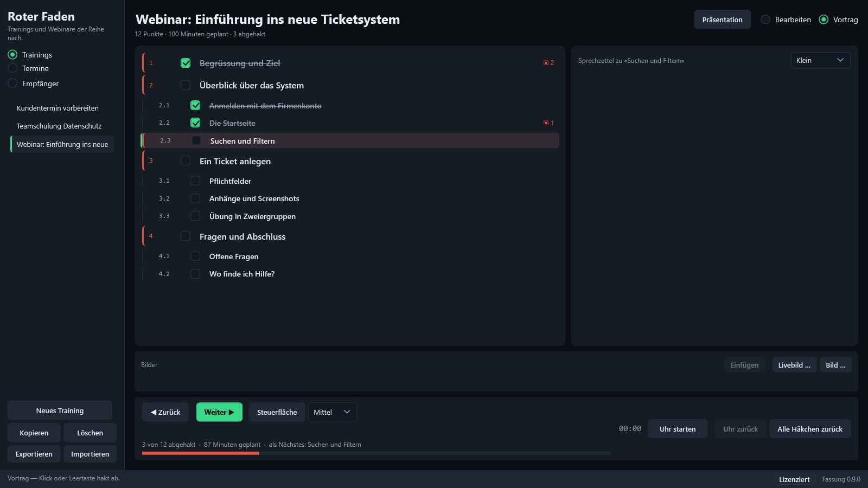The width and height of the screenshot is (868, 488).
Task: Open the Mittel dropdown
Action: tap(333, 412)
